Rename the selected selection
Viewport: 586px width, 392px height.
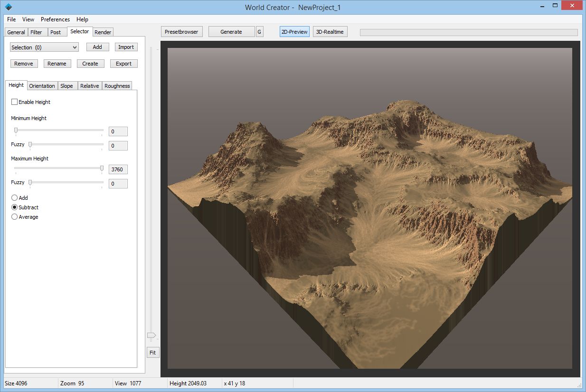(x=57, y=63)
